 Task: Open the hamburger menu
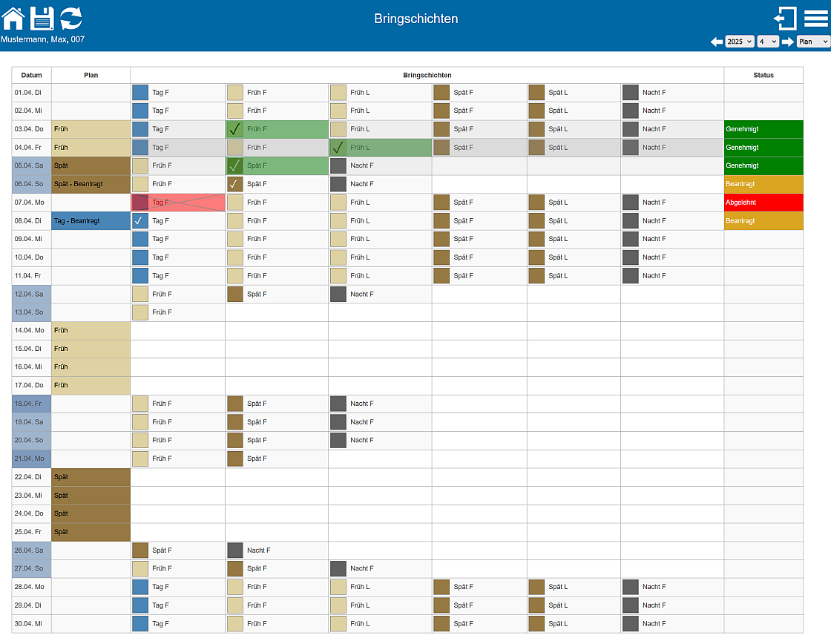[x=816, y=19]
